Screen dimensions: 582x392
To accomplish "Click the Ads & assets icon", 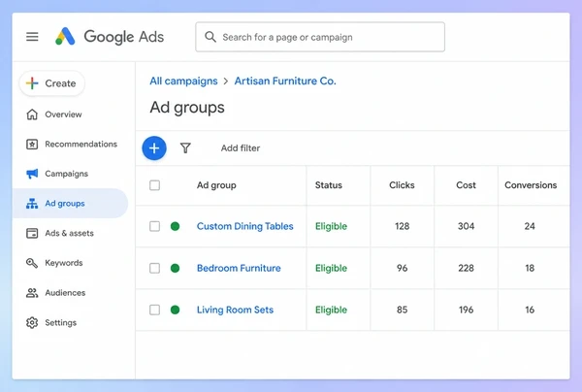I will [32, 233].
